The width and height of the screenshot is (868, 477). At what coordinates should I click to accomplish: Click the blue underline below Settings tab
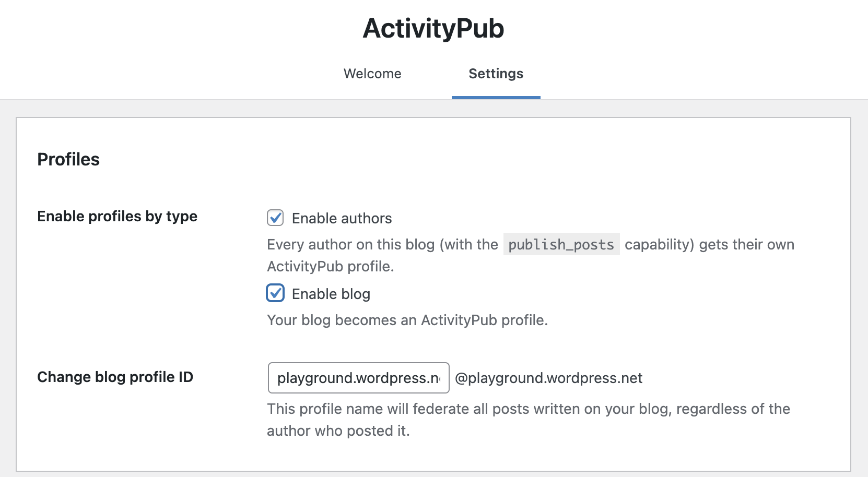(x=496, y=97)
